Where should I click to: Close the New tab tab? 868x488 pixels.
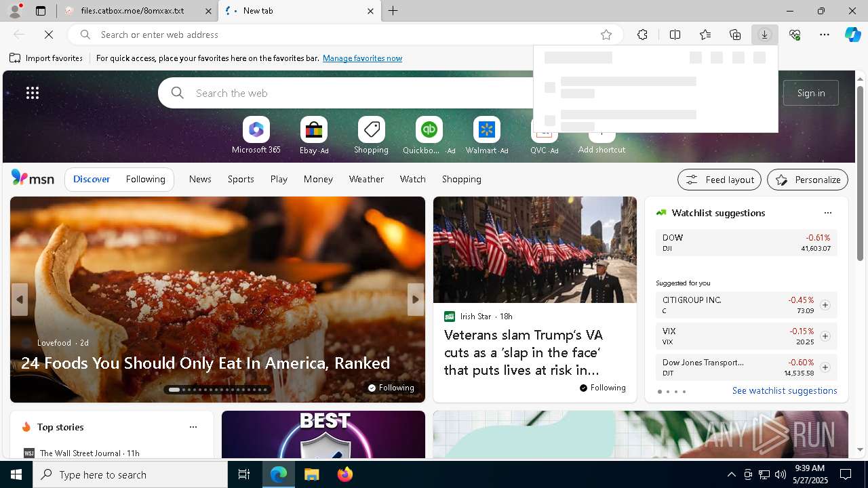pyautogui.click(x=370, y=11)
